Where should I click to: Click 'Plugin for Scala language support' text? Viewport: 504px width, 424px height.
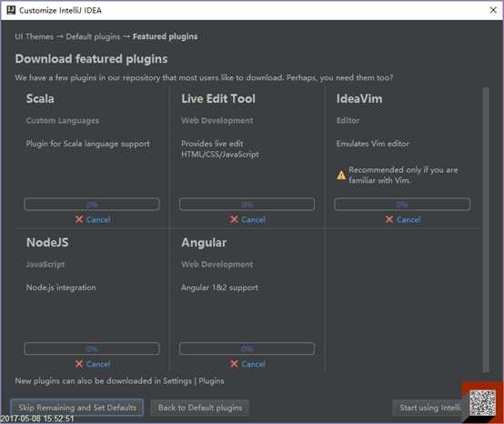87,144
